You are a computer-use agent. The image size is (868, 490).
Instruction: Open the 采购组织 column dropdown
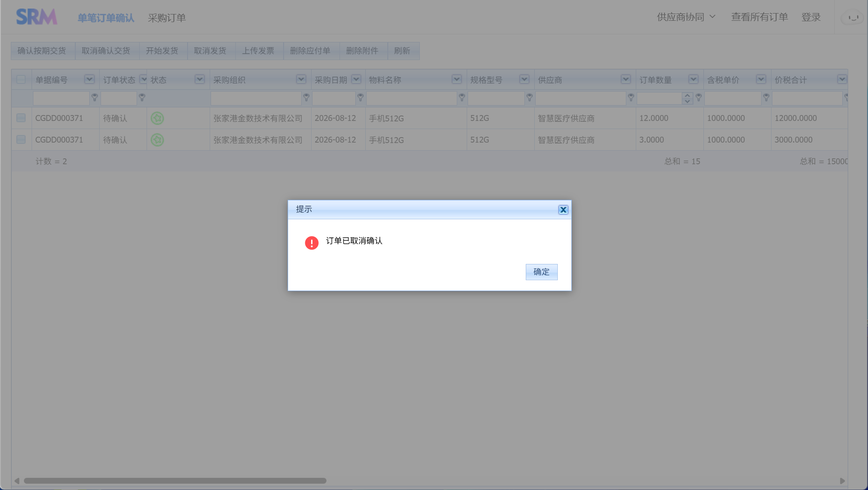click(301, 79)
